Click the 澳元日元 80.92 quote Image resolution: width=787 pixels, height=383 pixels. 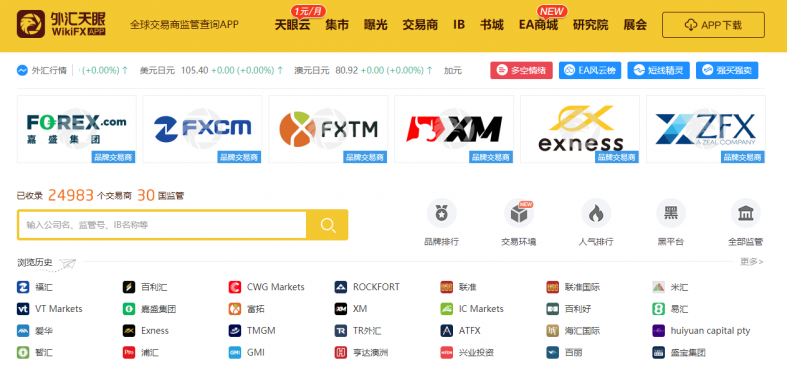coord(363,70)
